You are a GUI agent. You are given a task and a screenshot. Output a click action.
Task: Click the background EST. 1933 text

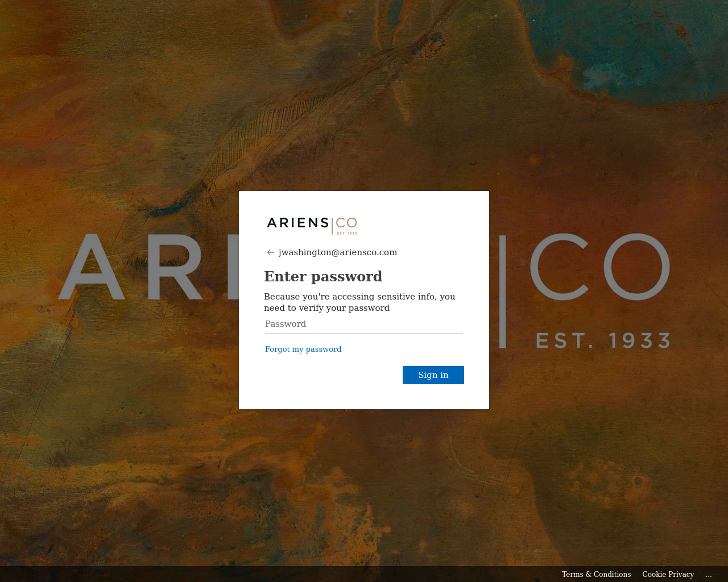click(x=603, y=340)
